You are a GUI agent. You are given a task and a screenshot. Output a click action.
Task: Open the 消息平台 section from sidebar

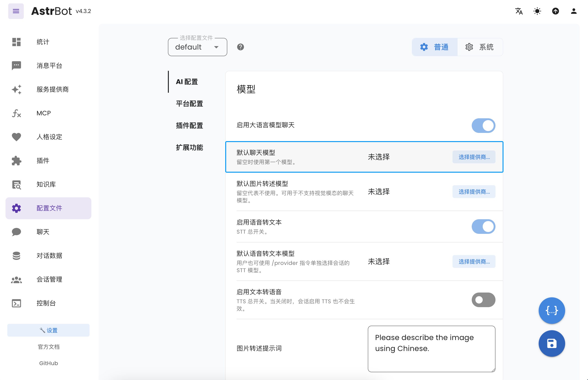(48, 65)
